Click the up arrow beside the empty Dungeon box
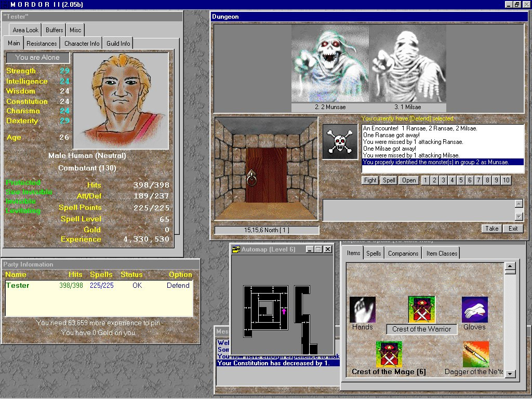 tap(519, 203)
